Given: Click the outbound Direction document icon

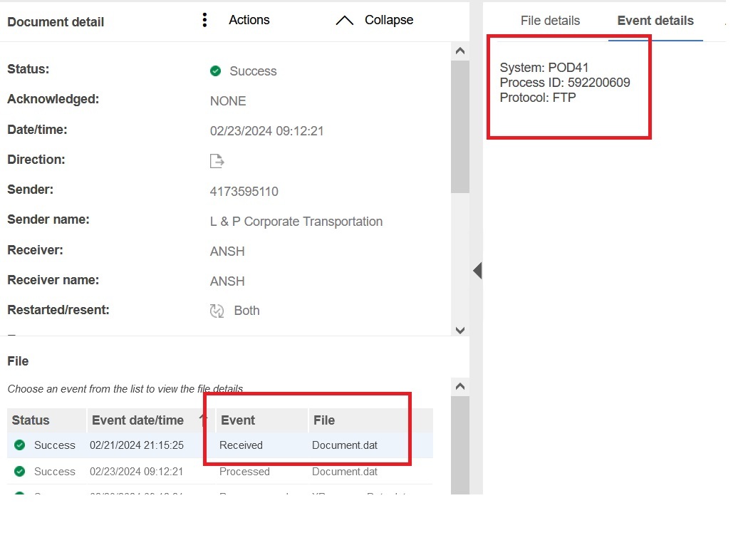Looking at the screenshot, I should coord(217,162).
